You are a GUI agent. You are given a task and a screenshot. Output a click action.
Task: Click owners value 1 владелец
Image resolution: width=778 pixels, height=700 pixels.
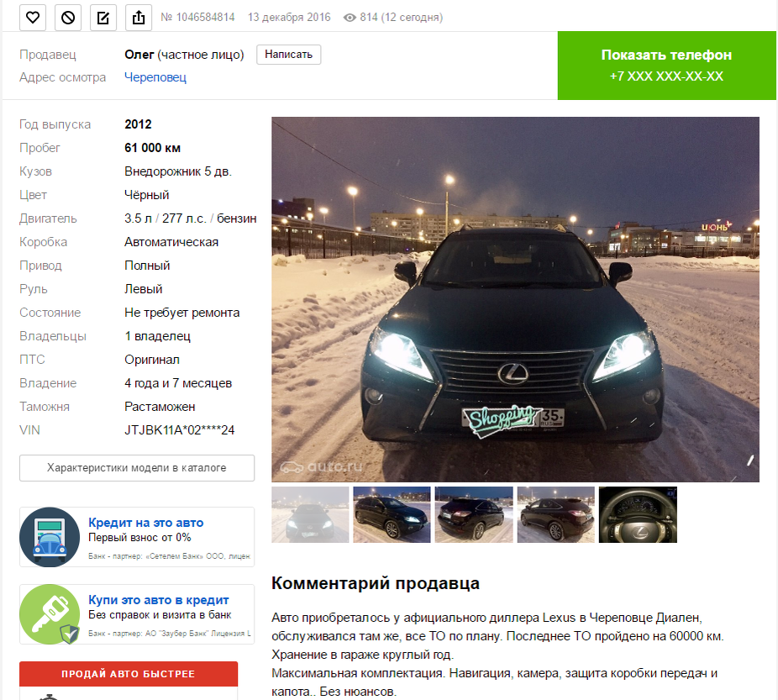click(x=157, y=336)
